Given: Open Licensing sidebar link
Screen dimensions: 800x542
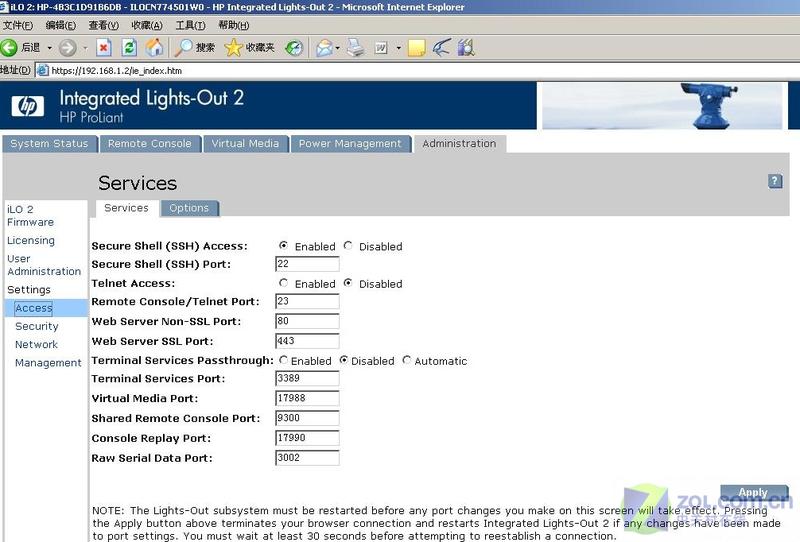Looking at the screenshot, I should pyautogui.click(x=31, y=240).
